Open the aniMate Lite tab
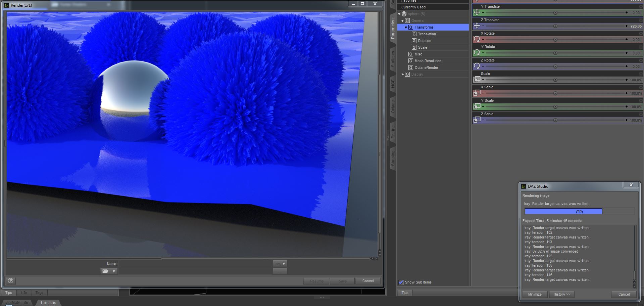Viewport: 644px width, 306px height. (17, 303)
